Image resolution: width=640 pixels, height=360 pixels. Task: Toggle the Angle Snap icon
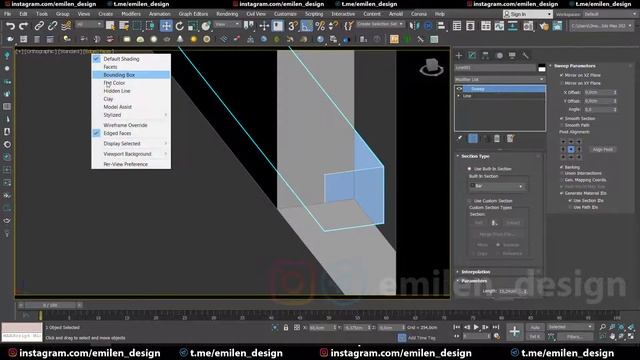(307, 26)
